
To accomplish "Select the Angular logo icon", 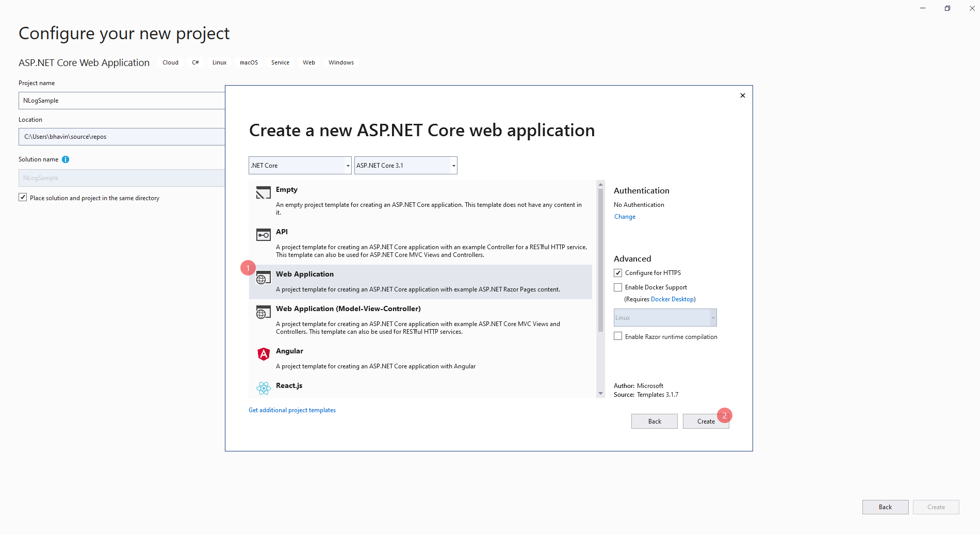I will coord(264,354).
